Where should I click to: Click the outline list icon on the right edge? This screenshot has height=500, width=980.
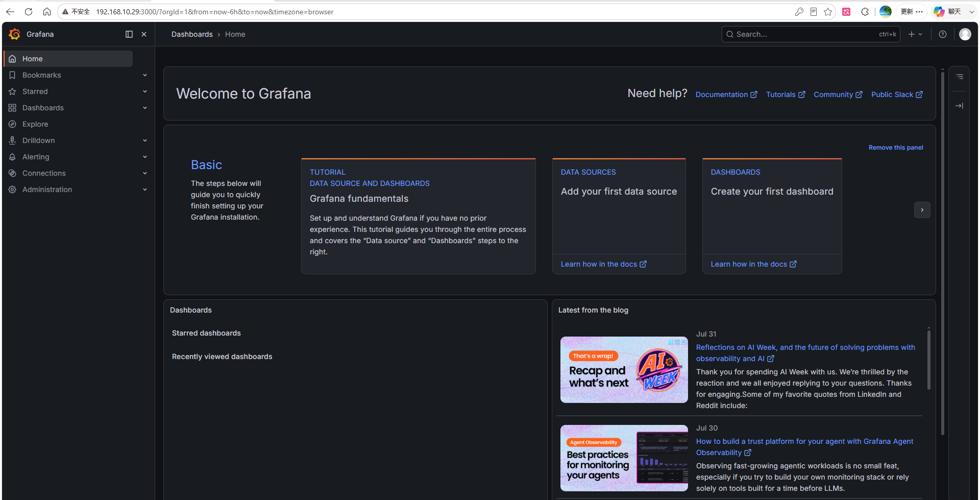coord(960,77)
